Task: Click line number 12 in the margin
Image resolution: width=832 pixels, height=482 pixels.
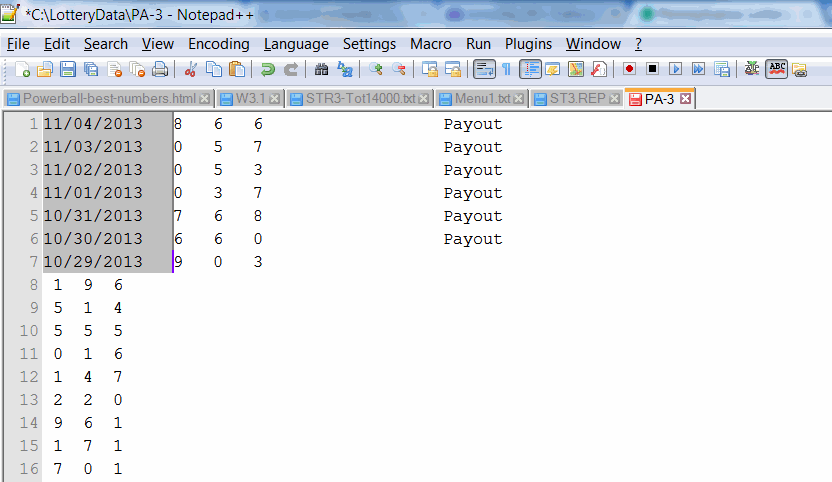Action: [x=29, y=377]
